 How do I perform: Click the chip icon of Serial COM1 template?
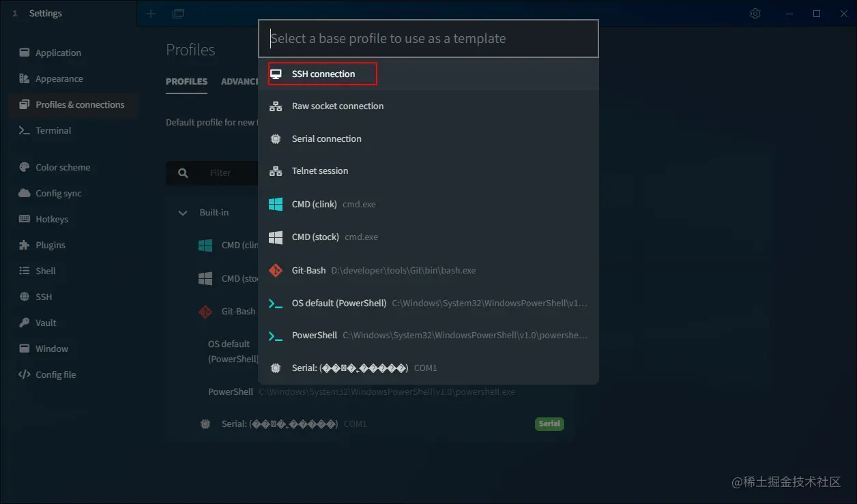tap(276, 368)
